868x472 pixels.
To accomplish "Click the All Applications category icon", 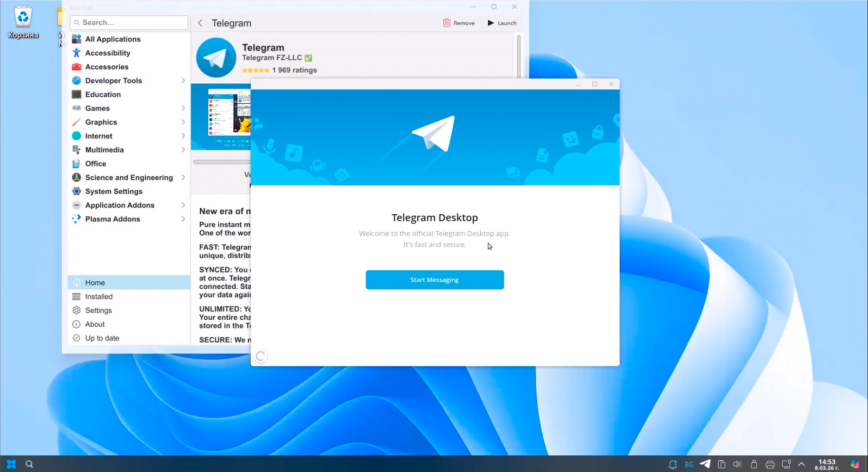I will (x=76, y=39).
